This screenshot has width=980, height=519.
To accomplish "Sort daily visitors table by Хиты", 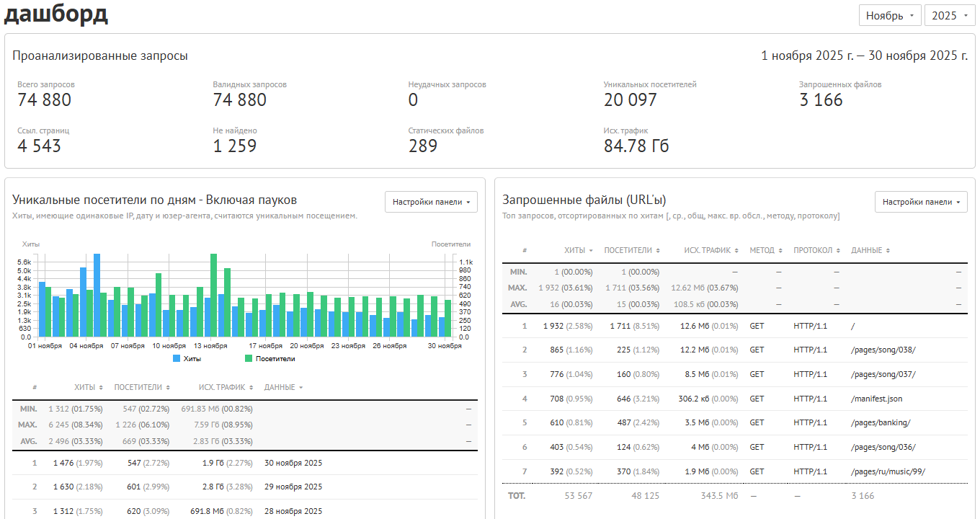I will (x=89, y=387).
